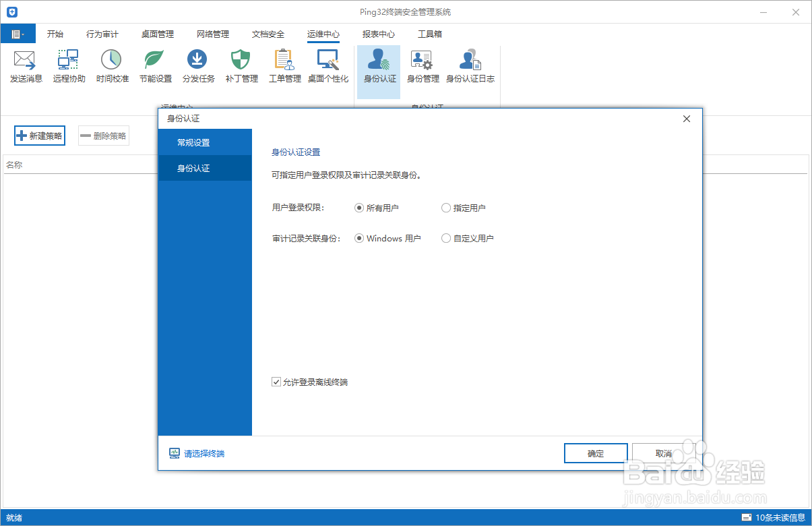Open Distribute Task (分发任务)
The height and width of the screenshot is (526, 812).
click(x=199, y=67)
